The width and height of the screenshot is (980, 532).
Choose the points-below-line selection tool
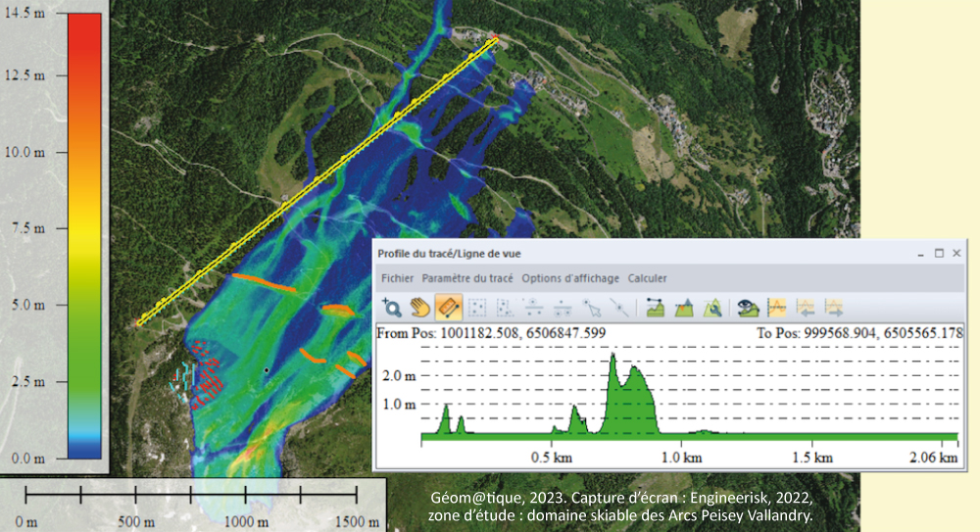click(562, 308)
